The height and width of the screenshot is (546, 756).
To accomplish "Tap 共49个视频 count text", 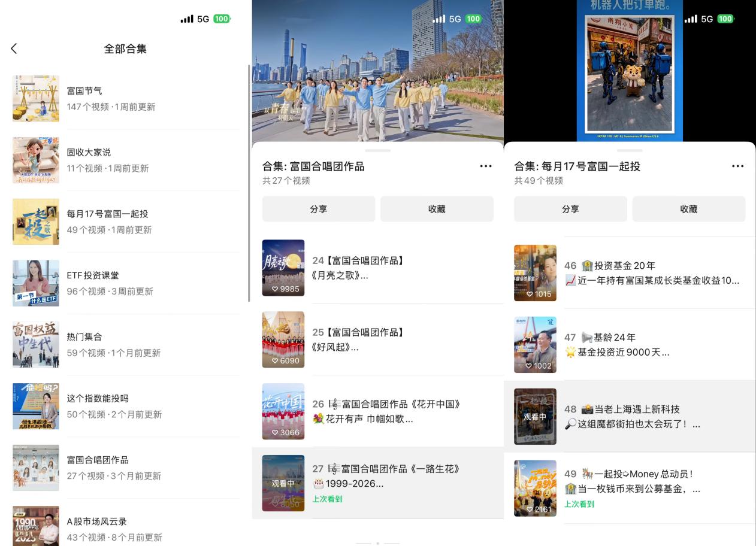I will coord(539,181).
